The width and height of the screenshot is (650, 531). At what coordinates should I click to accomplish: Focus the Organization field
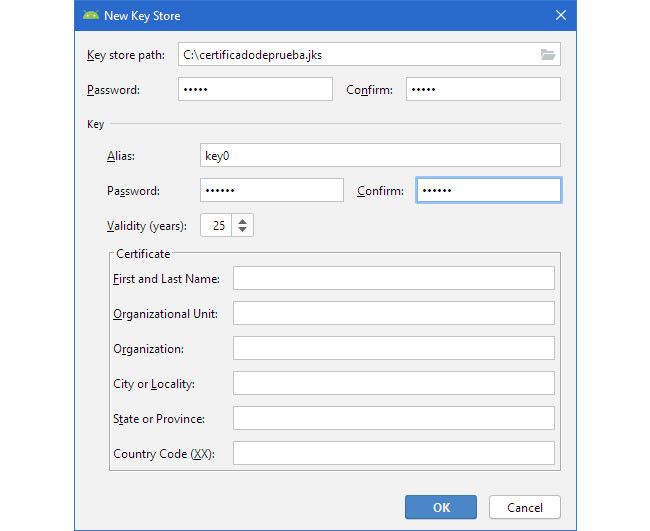point(394,348)
